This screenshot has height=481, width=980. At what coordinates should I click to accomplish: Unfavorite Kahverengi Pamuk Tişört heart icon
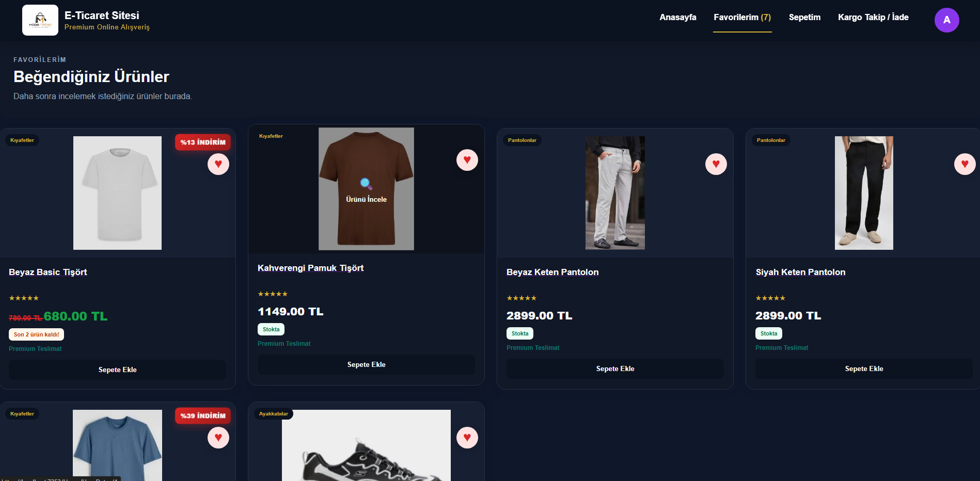[x=467, y=160]
